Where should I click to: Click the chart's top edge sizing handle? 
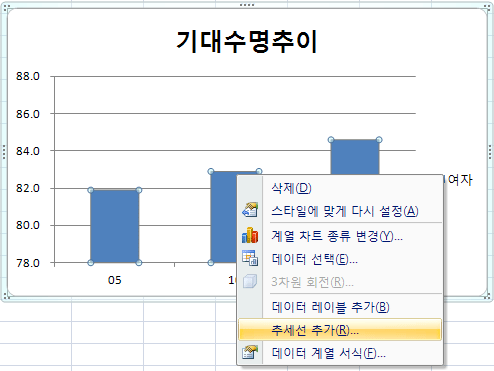(x=247, y=5)
